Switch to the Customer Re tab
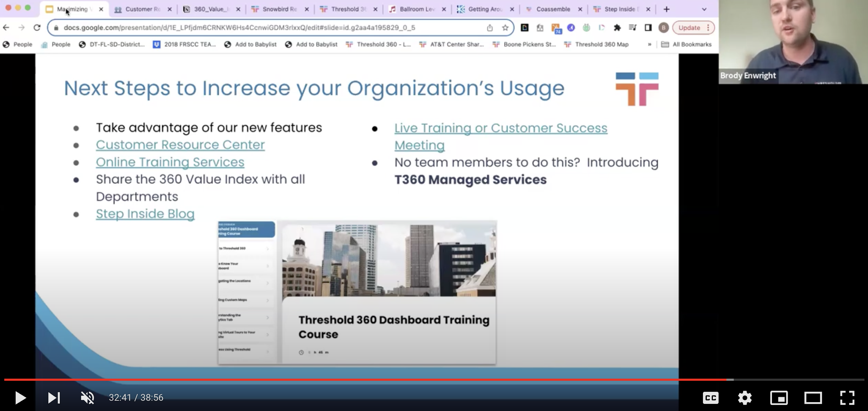Image resolution: width=868 pixels, height=411 pixels. (x=142, y=9)
